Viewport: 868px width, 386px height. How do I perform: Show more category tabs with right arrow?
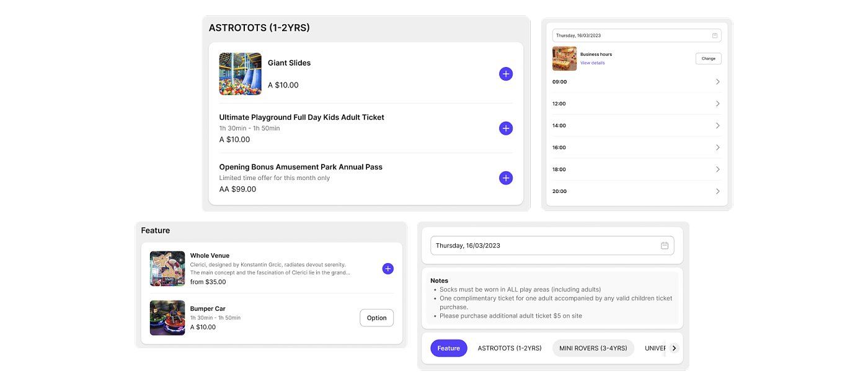coord(674,348)
